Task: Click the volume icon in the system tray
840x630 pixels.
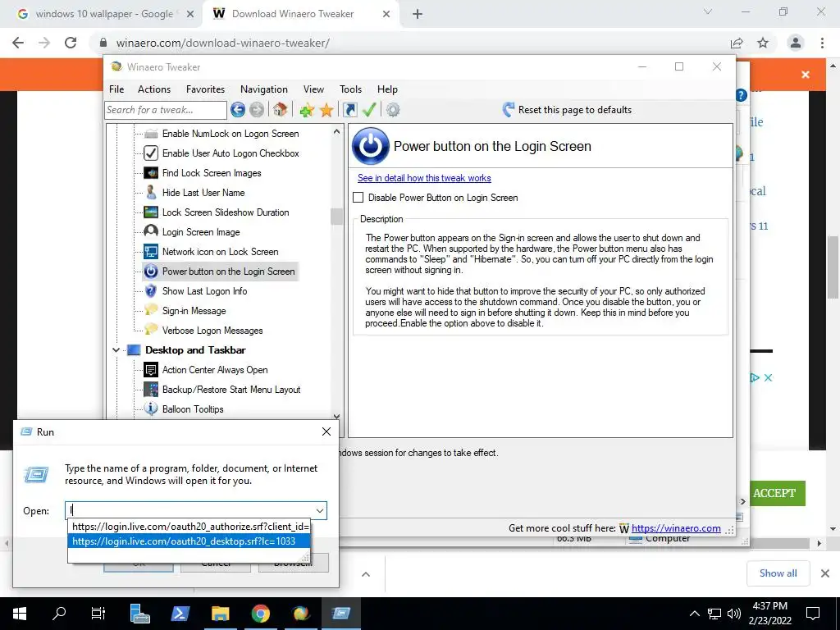Action: click(734, 614)
